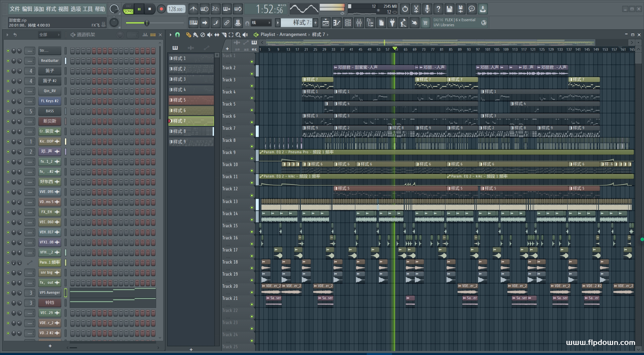
Task: Select the playlist mute tool
Action: pyautogui.click(x=210, y=35)
